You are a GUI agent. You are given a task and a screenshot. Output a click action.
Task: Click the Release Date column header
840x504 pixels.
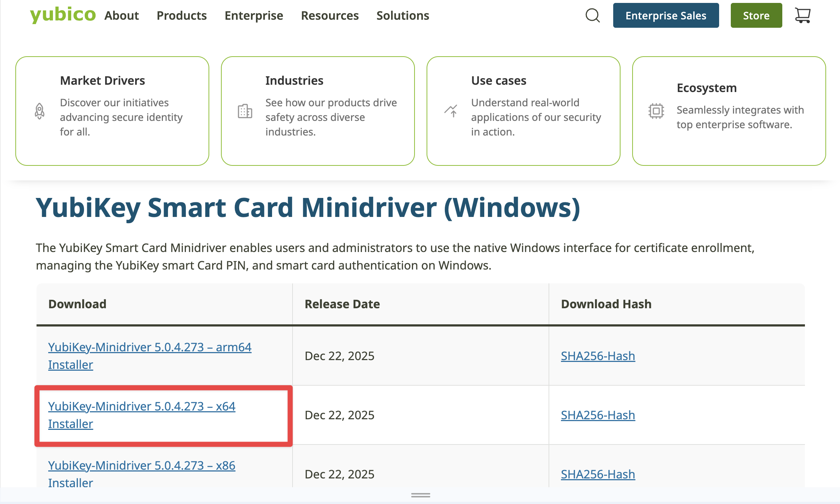coord(342,304)
